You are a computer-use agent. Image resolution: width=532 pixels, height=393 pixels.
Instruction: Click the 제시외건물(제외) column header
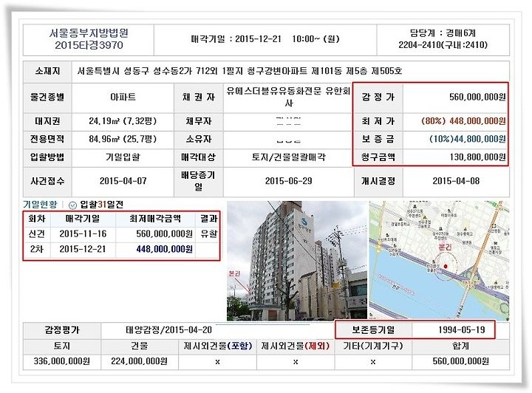(x=296, y=346)
